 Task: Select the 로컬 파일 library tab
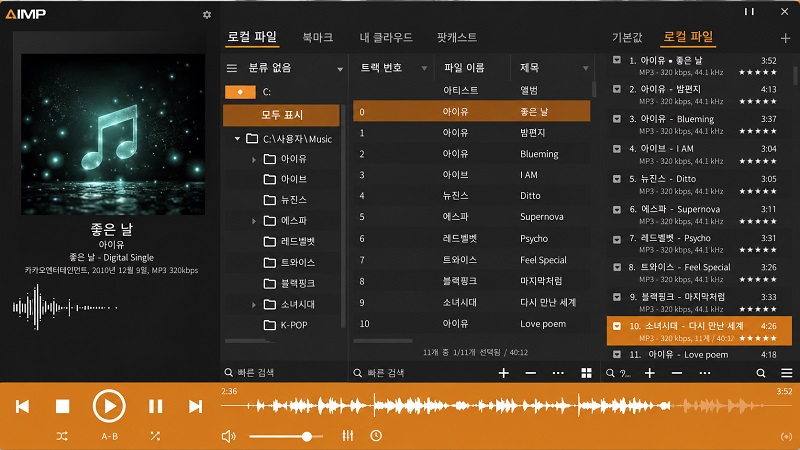coord(252,37)
